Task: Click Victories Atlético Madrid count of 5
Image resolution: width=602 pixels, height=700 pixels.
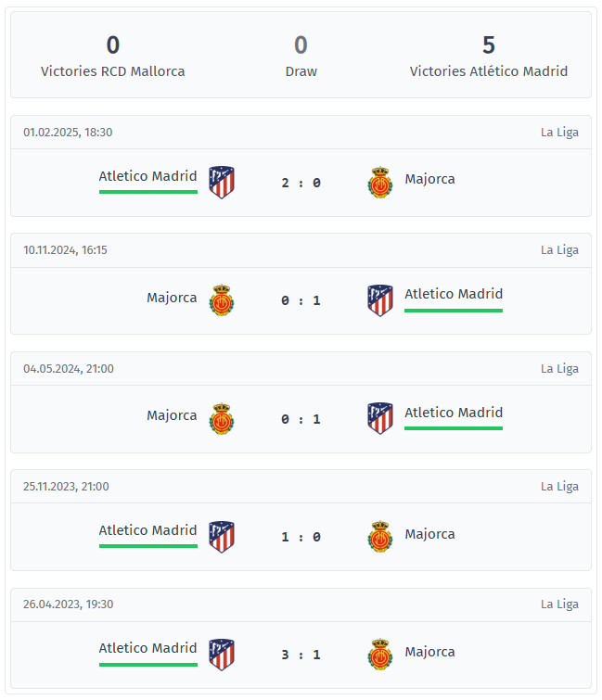Action: [x=489, y=45]
